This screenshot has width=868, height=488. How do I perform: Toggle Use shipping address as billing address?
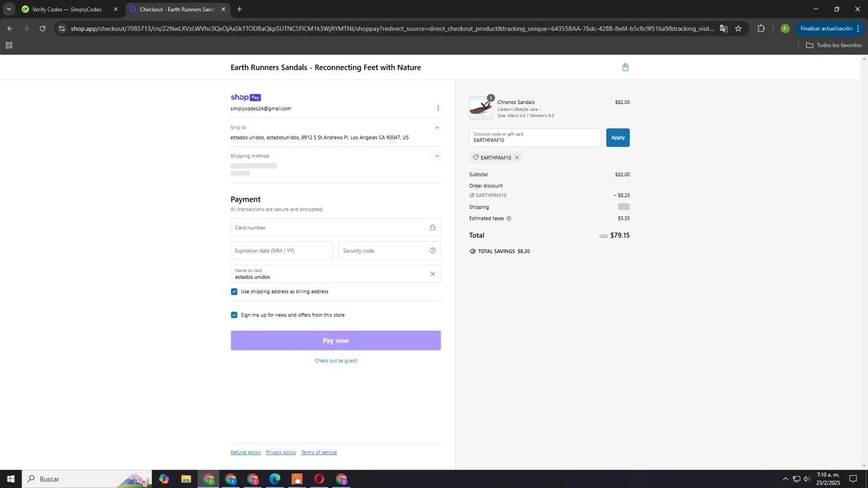234,291
